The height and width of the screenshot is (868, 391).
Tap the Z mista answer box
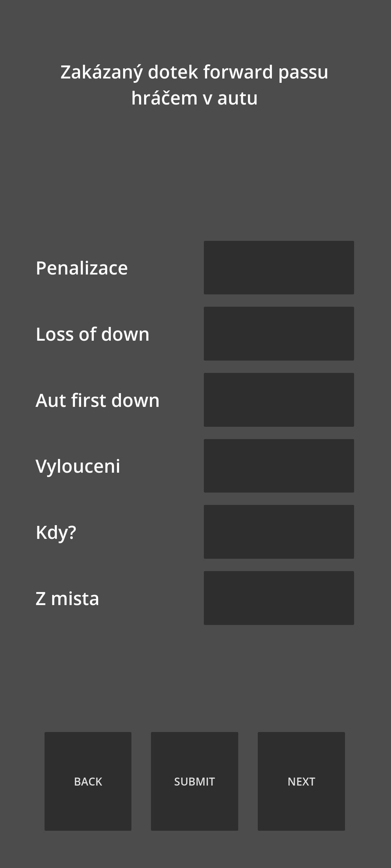pos(279,598)
